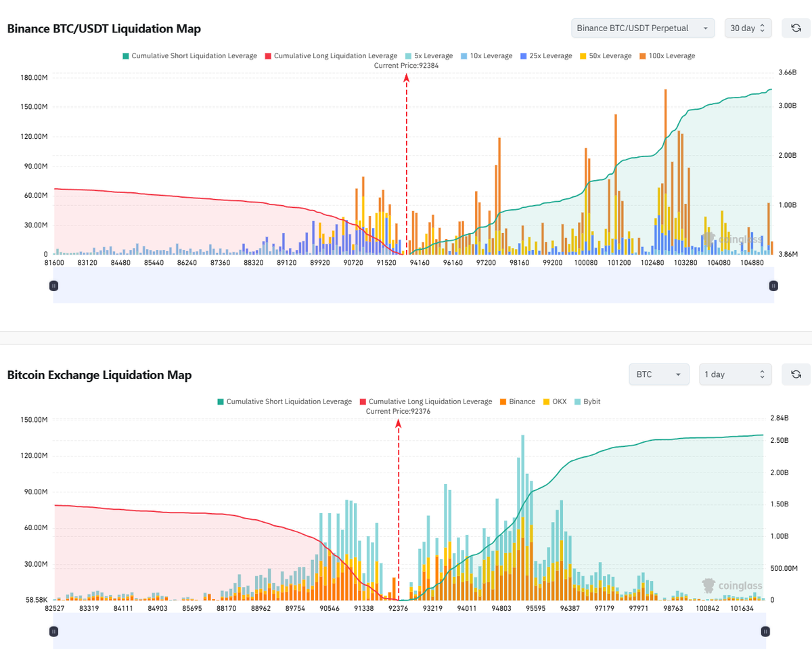The image size is (812, 652).
Task: Toggle the 50x Leverage legend series
Action: click(604, 56)
